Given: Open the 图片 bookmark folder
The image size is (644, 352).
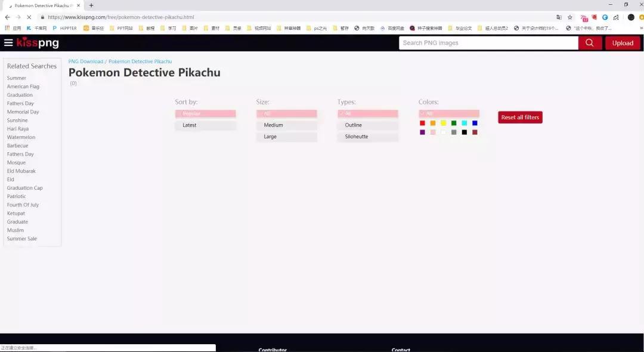Looking at the screenshot, I should (190, 29).
